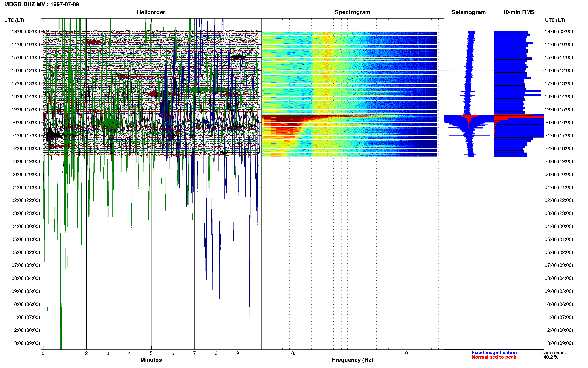Image resolution: width=588 pixels, height=368 pixels.
Task: Click the right 'UTC (LT)' axis label
Action: [x=555, y=20]
